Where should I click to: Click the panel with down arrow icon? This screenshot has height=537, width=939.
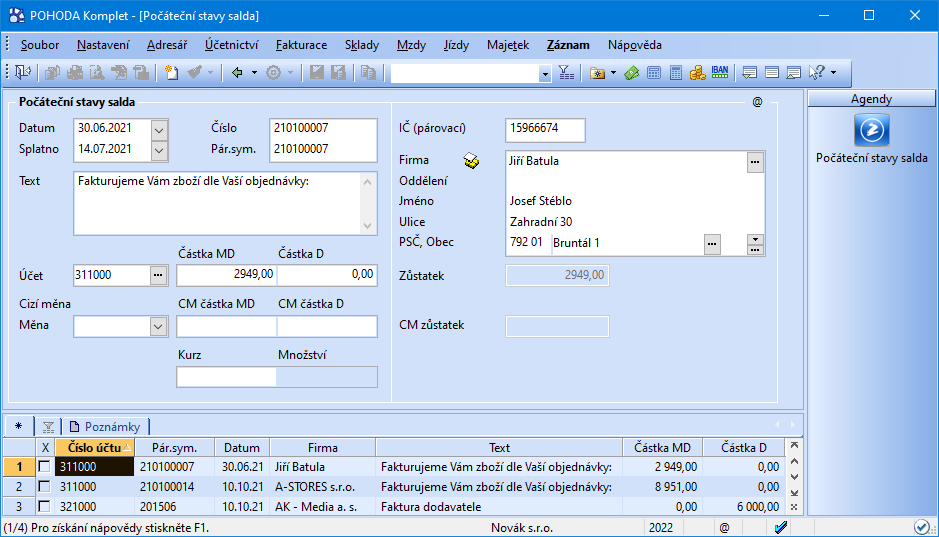click(x=749, y=73)
